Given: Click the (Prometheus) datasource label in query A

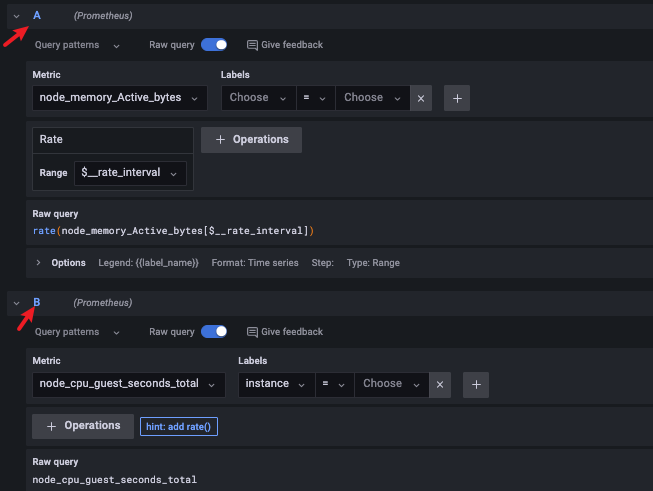Looking at the screenshot, I should pyautogui.click(x=103, y=16).
